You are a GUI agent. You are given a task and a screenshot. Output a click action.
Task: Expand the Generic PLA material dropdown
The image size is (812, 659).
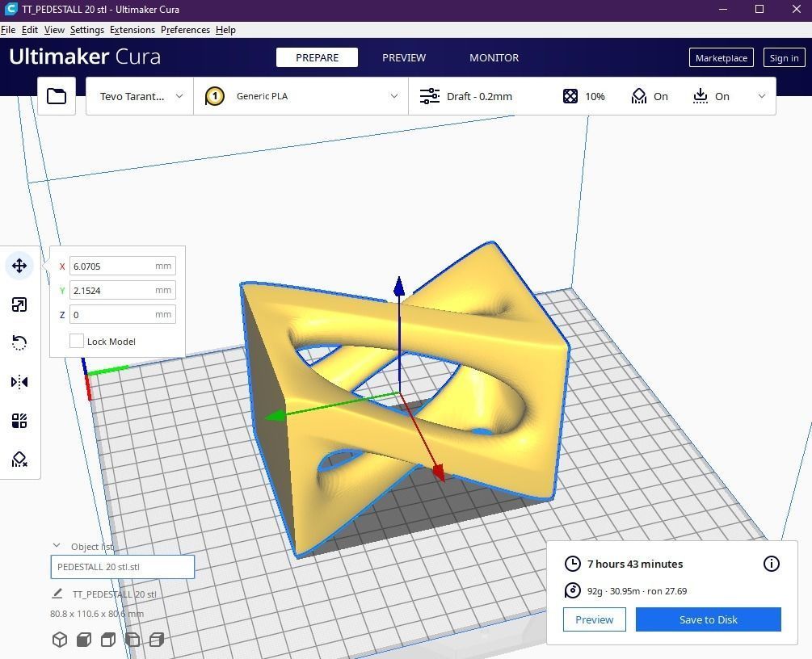tap(301, 96)
